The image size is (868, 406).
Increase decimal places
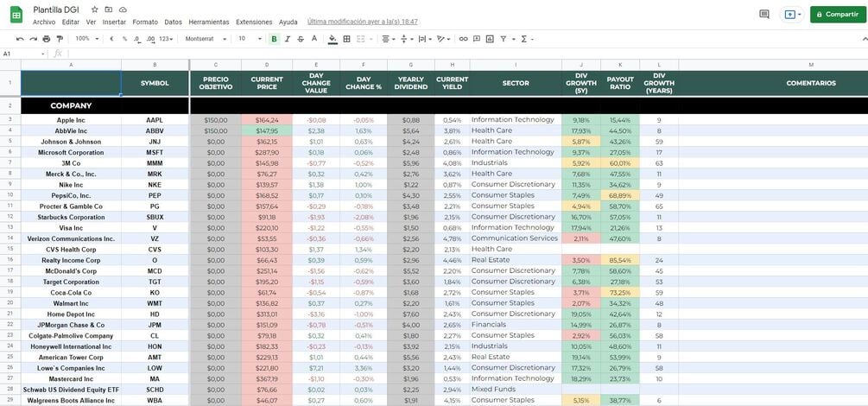click(150, 39)
